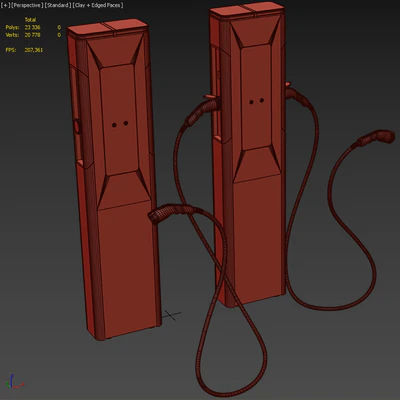Screen dimensions: 400x400
Task: Open the Clay + Edged Faces display menu
Action: point(98,5)
